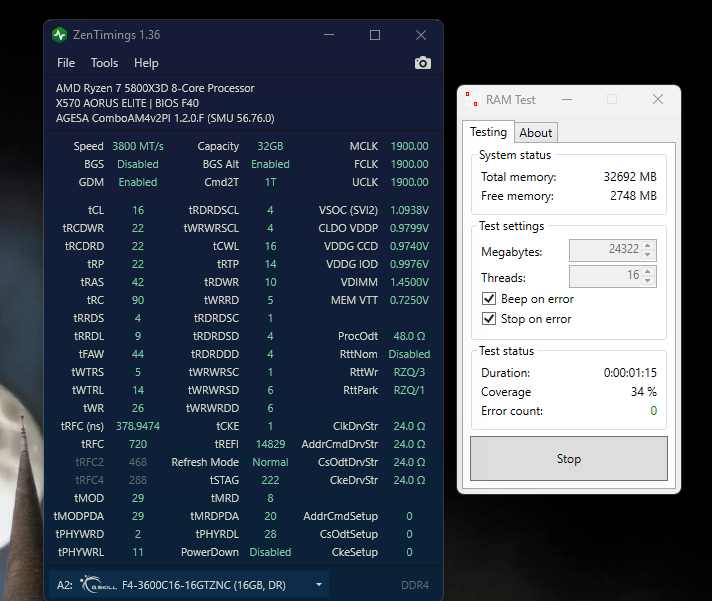Click the FCLK value 1900.00
712x601 pixels.
[409, 164]
